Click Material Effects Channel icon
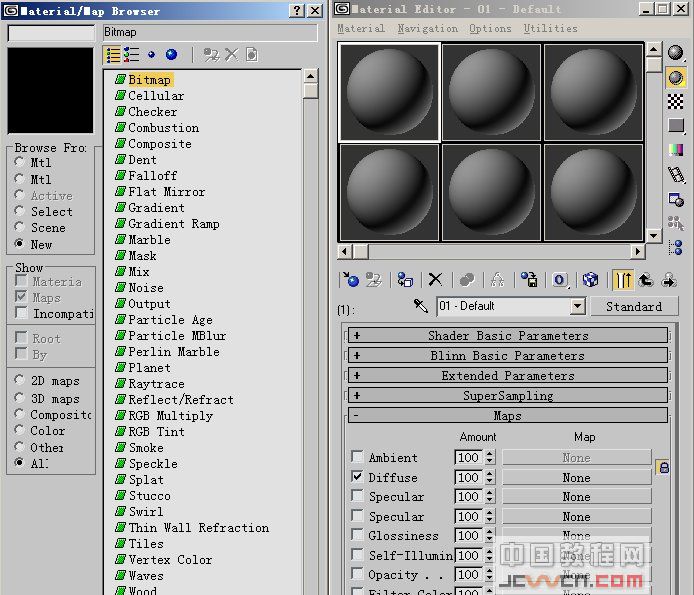The width and height of the screenshot is (694, 595). [x=559, y=280]
